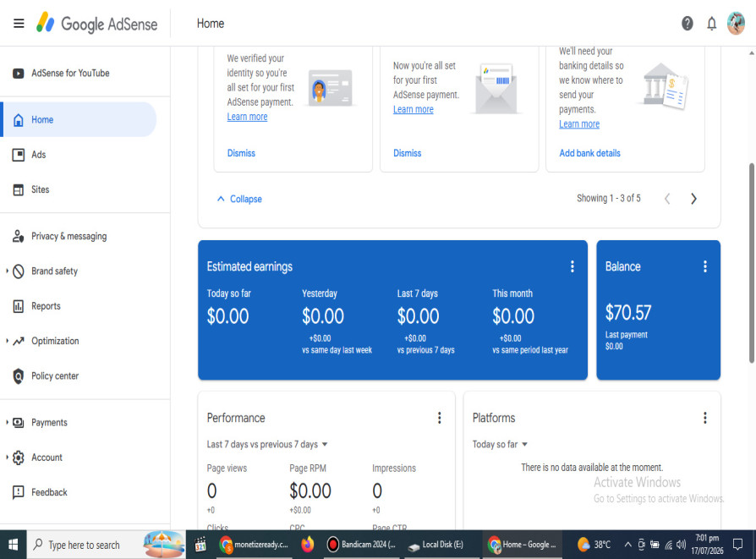Open the hamburger main menu

pos(19,23)
